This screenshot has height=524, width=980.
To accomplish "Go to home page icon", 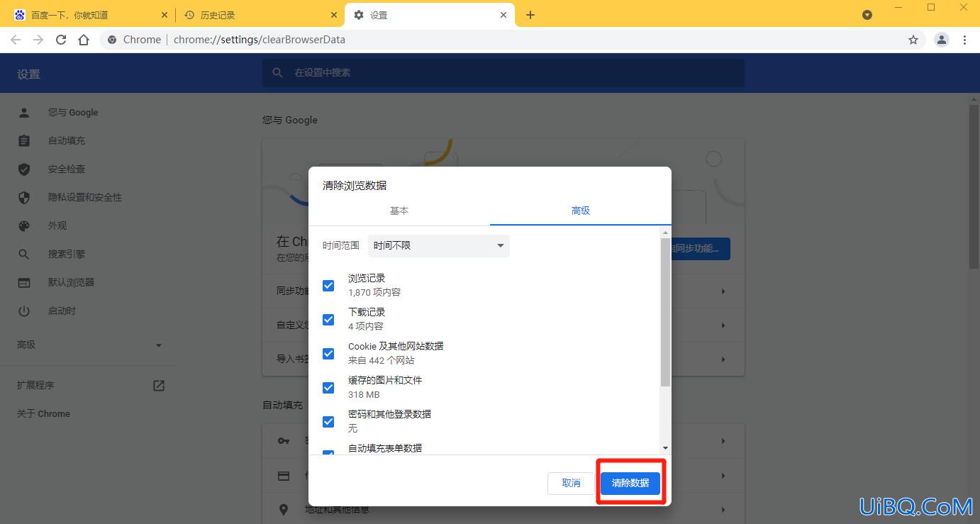I will click(84, 40).
